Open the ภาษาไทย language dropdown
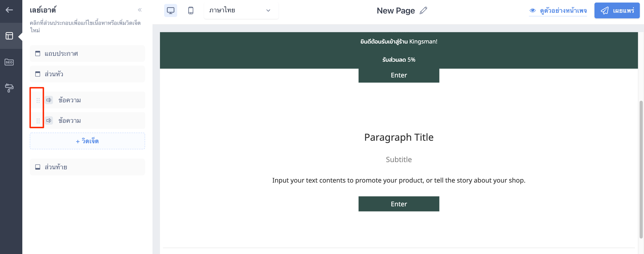 [241, 10]
